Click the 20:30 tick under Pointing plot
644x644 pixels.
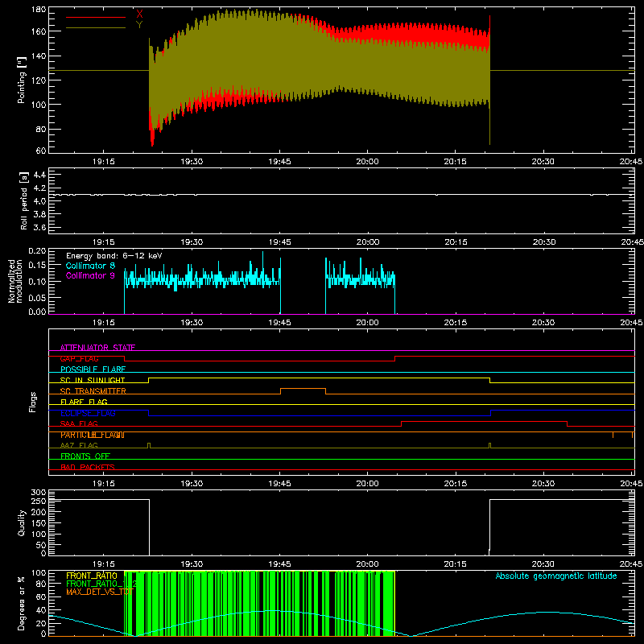(x=543, y=162)
